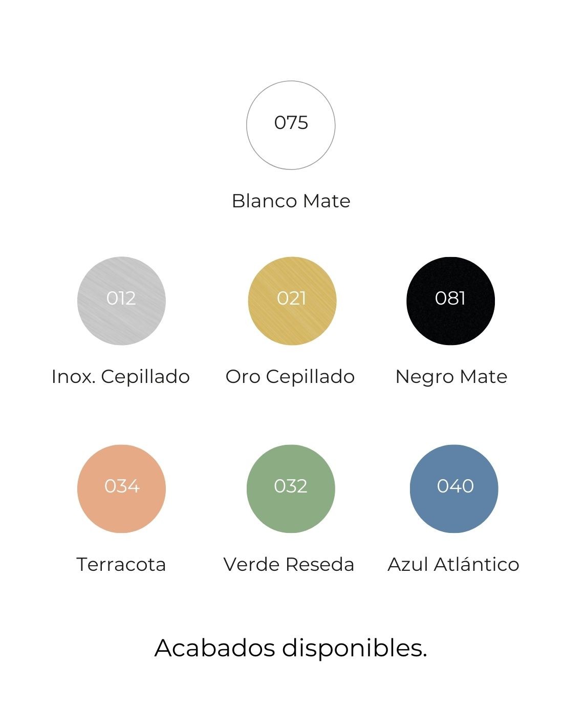The image size is (563, 728).
Task: Click the Verde Reseda label
Action: pos(289,564)
